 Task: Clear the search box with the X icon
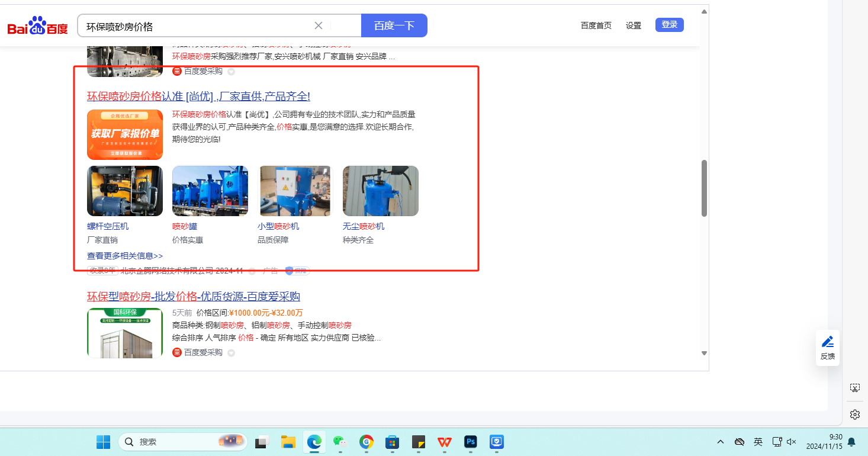tap(318, 25)
